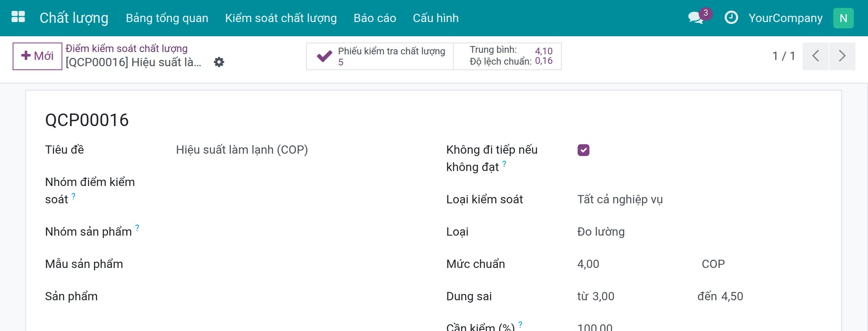This screenshot has height=331, width=868.
Task: Open the Kiểm soát chất lượng menu
Action: [x=281, y=18]
